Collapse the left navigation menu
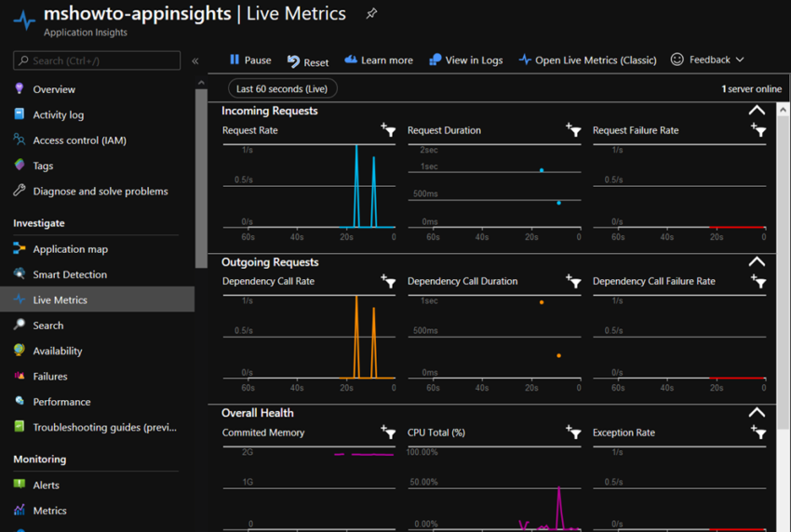The image size is (791, 532). pyautogui.click(x=195, y=60)
